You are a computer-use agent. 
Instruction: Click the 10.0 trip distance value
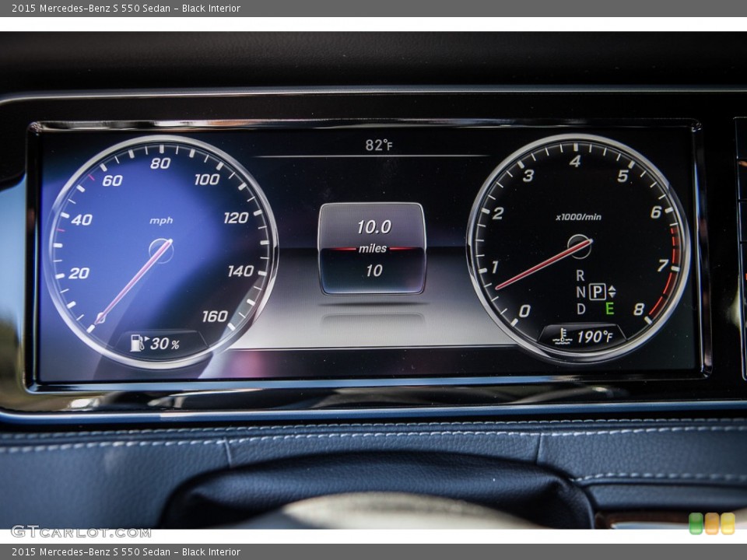374,227
